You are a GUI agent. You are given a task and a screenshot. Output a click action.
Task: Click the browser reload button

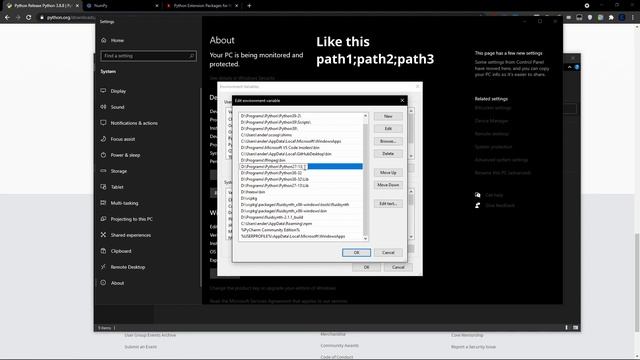pos(29,18)
